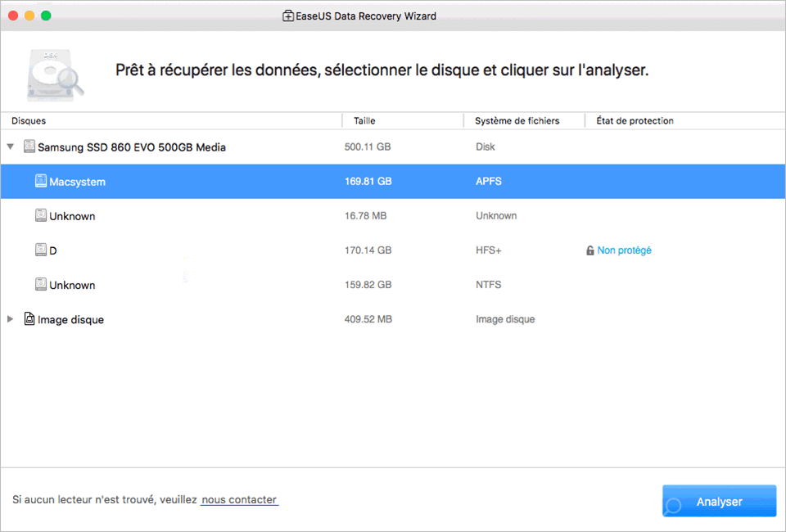Select volume D
Image resolution: width=786 pixels, height=532 pixels.
pos(52,250)
